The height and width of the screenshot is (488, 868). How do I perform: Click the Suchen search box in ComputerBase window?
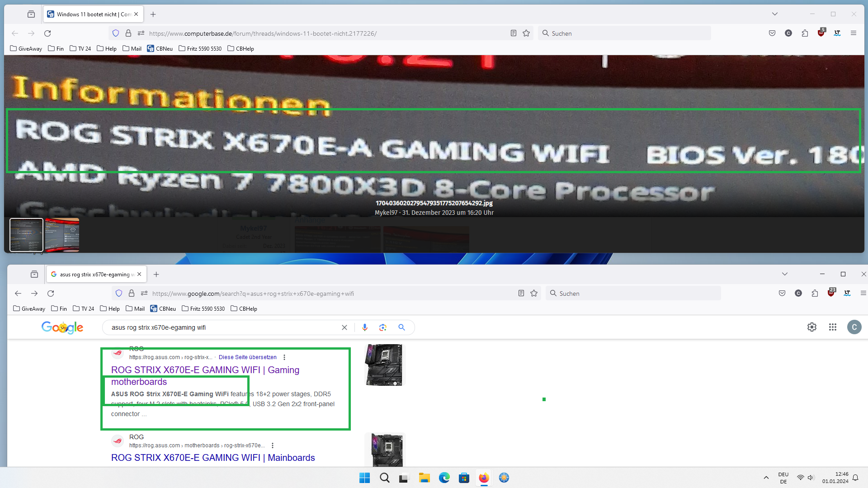tap(624, 33)
